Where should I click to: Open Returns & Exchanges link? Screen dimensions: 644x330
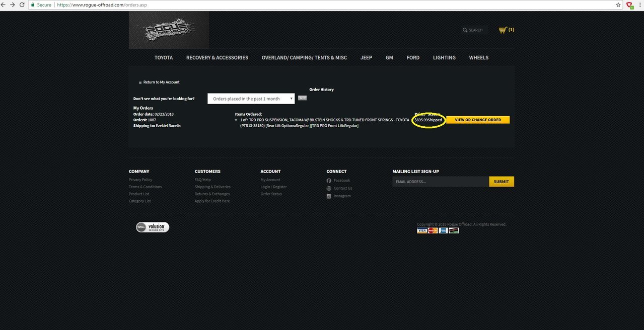212,194
